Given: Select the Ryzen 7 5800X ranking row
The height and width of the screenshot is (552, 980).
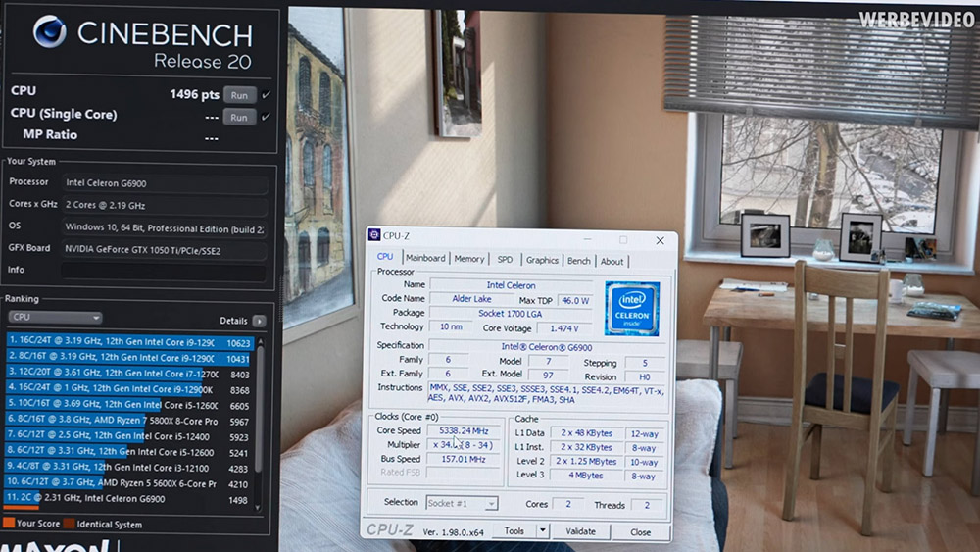Looking at the screenshot, I should 128,421.
